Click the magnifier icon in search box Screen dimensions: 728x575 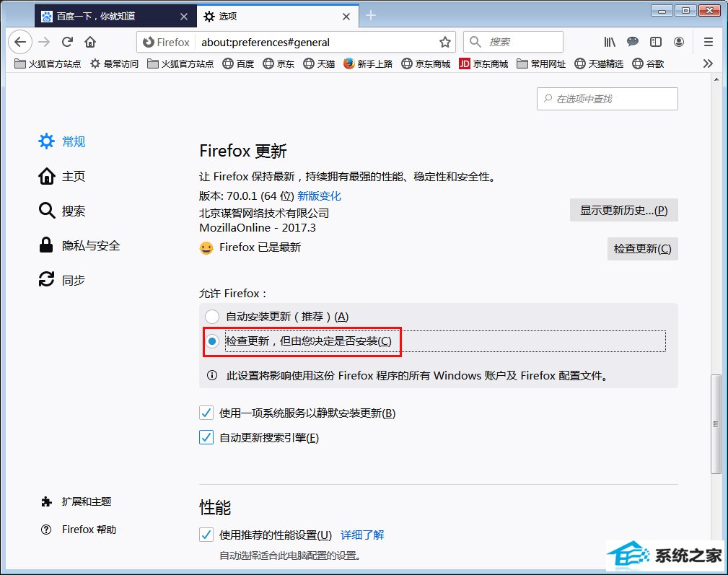click(475, 43)
